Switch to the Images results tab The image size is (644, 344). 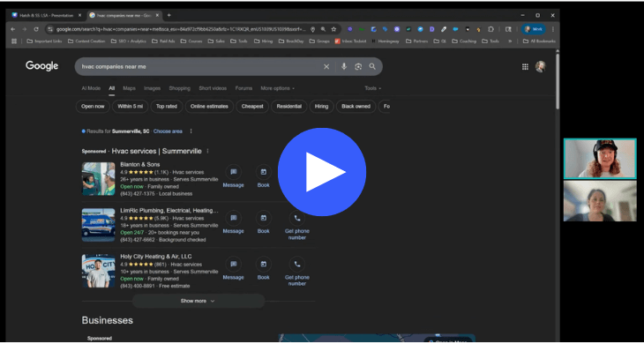[152, 88]
